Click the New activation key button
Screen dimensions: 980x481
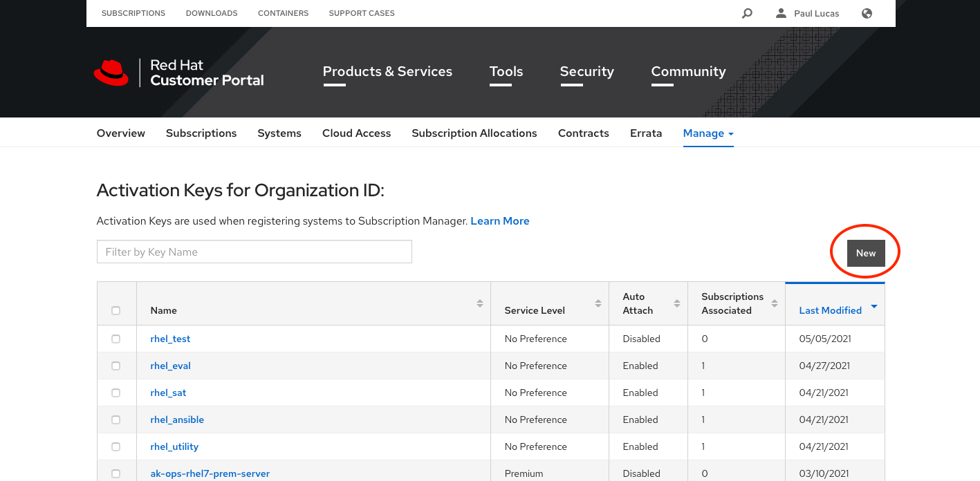pos(865,253)
